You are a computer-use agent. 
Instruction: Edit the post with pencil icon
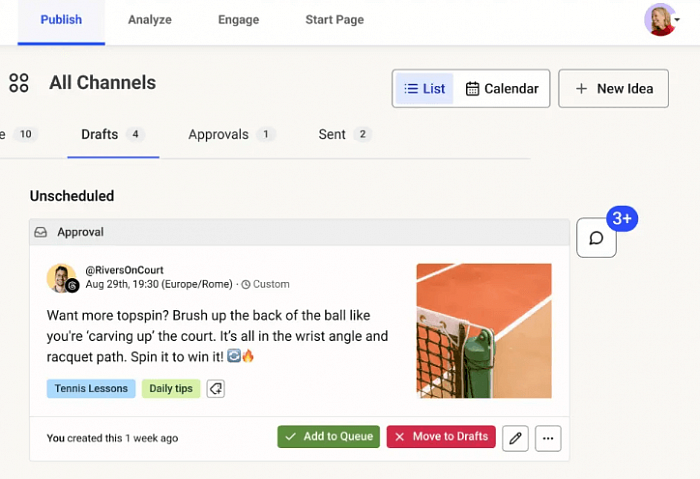pos(515,438)
